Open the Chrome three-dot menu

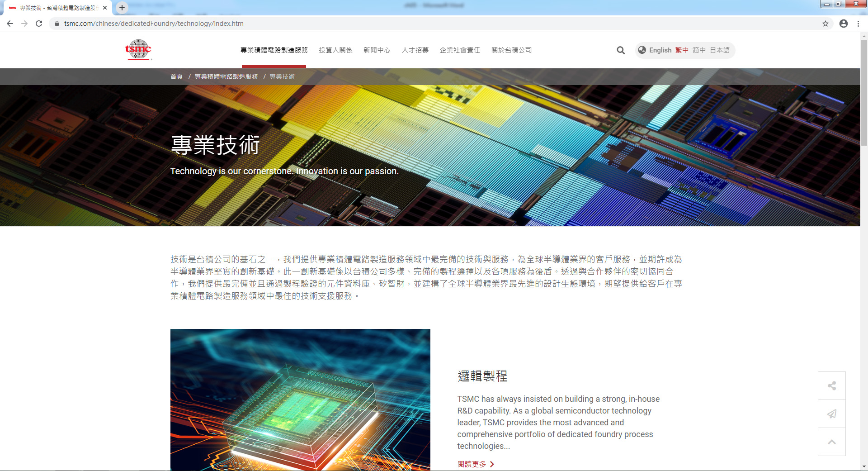[858, 24]
